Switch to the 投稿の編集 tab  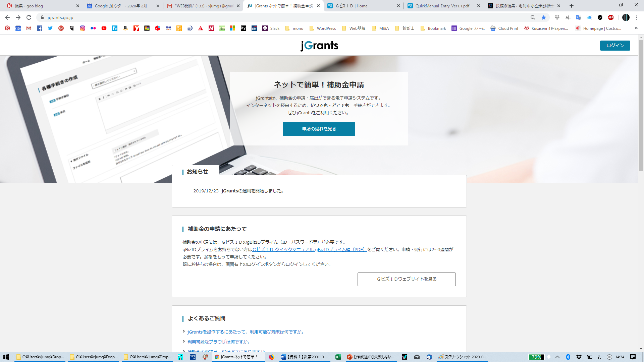tap(524, 6)
